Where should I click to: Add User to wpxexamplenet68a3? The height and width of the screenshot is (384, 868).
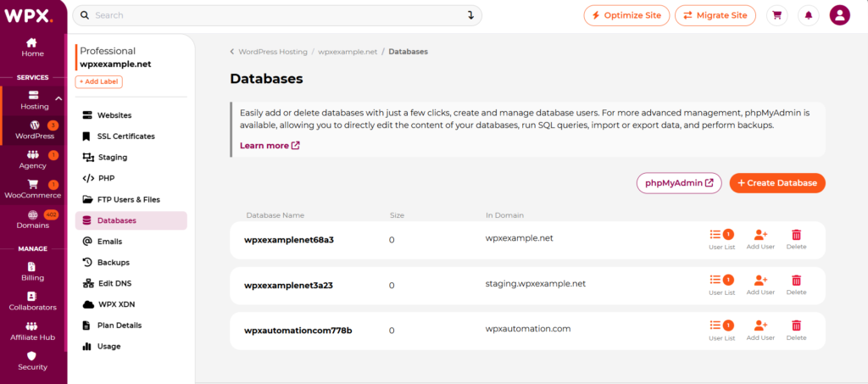pos(760,240)
